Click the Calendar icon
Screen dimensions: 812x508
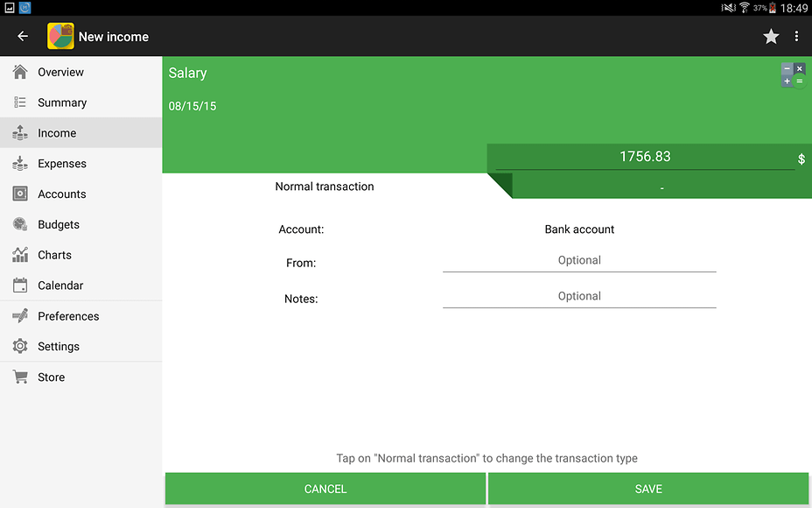tap(19, 286)
